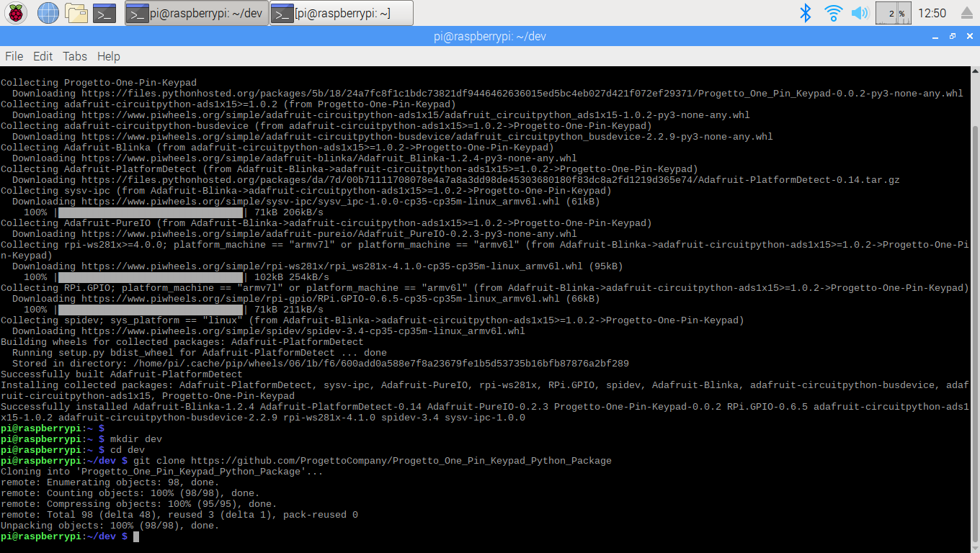Click the terminal cursor at the last prompt
The height and width of the screenshot is (553, 980).
(136, 536)
